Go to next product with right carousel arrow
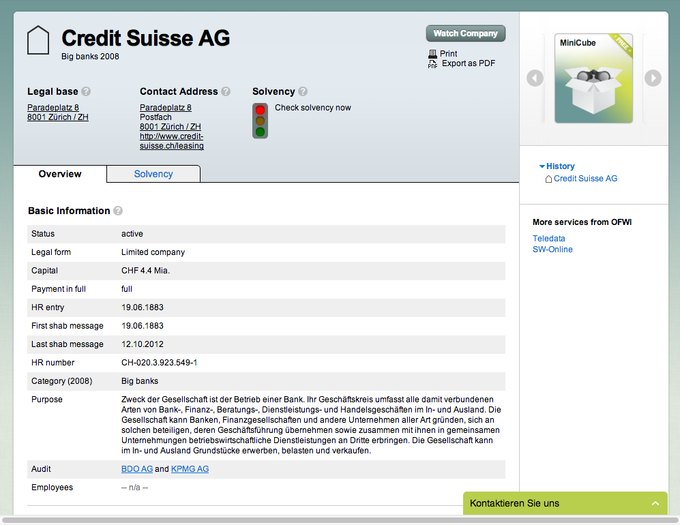This screenshot has width=680, height=525. pyautogui.click(x=653, y=78)
